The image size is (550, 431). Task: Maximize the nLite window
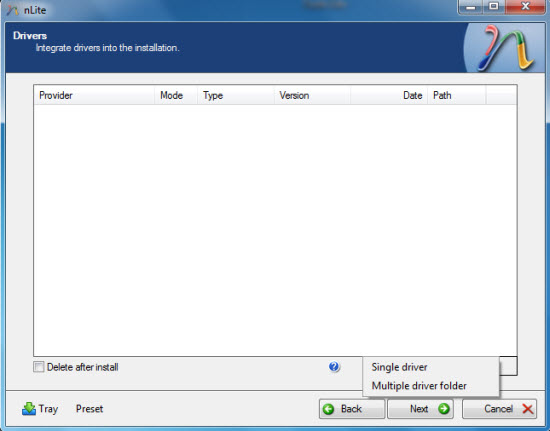494,7
